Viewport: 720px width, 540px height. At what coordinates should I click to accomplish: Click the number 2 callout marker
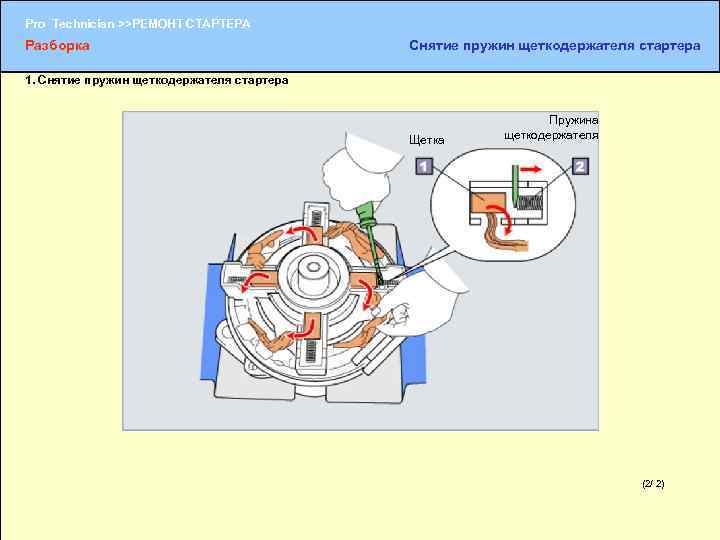click(x=580, y=166)
